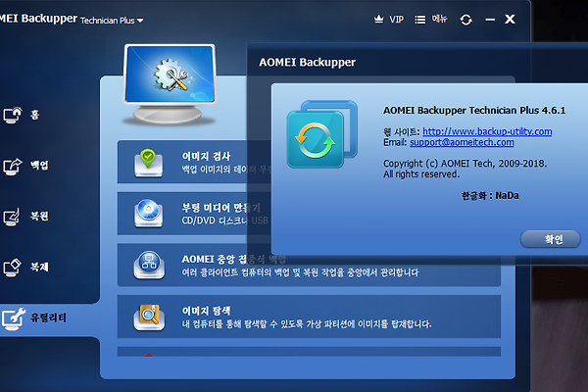Select the 복원 sidebar section
Viewport: 588px width, 392px height.
coord(34,215)
